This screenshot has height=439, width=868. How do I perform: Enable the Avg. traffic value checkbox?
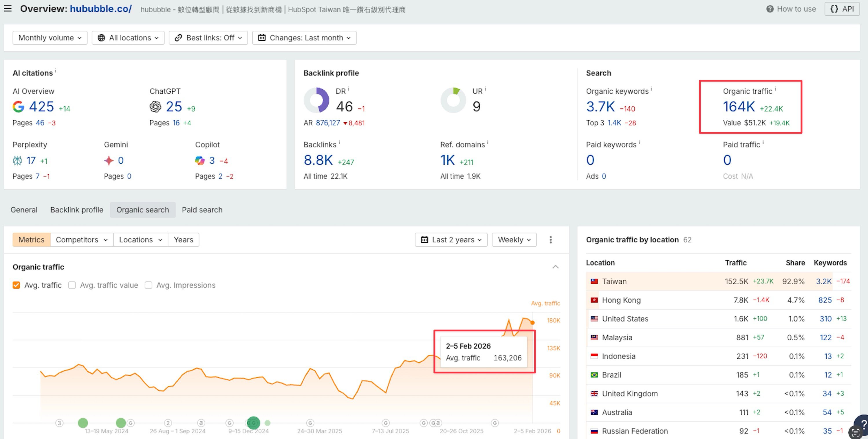pyautogui.click(x=72, y=285)
